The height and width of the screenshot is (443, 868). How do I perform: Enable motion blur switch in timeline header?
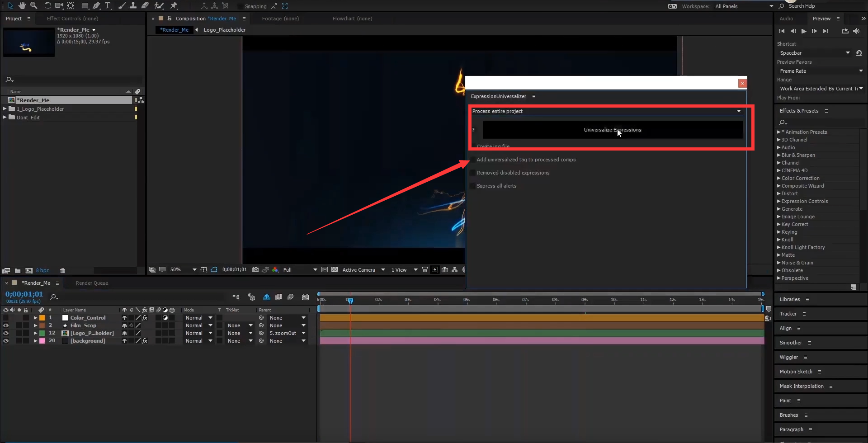(291, 297)
